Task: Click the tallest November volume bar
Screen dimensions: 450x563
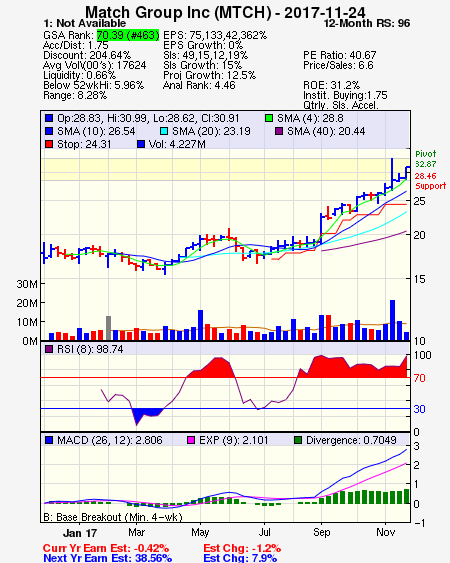Action: pos(393,320)
